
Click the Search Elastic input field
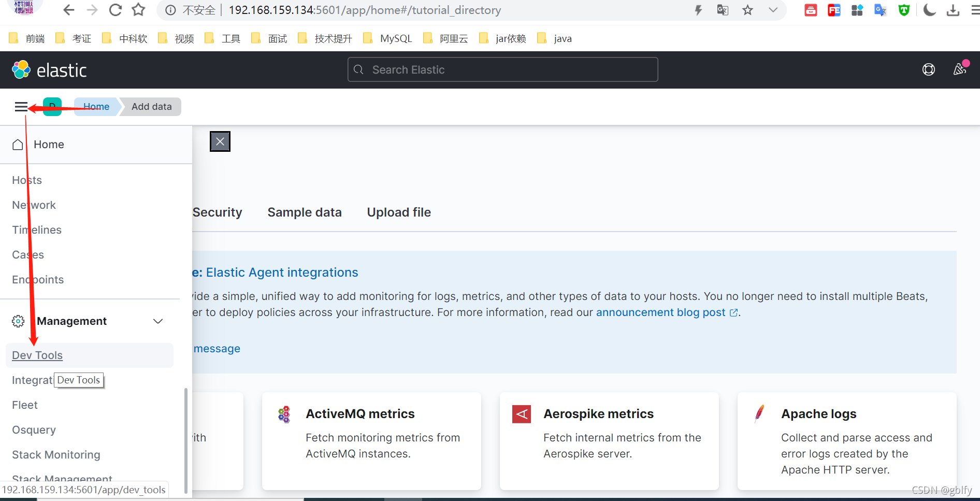point(502,69)
